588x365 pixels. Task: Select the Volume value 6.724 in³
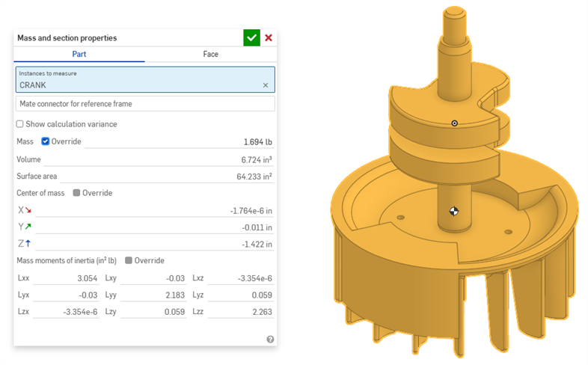pos(256,159)
